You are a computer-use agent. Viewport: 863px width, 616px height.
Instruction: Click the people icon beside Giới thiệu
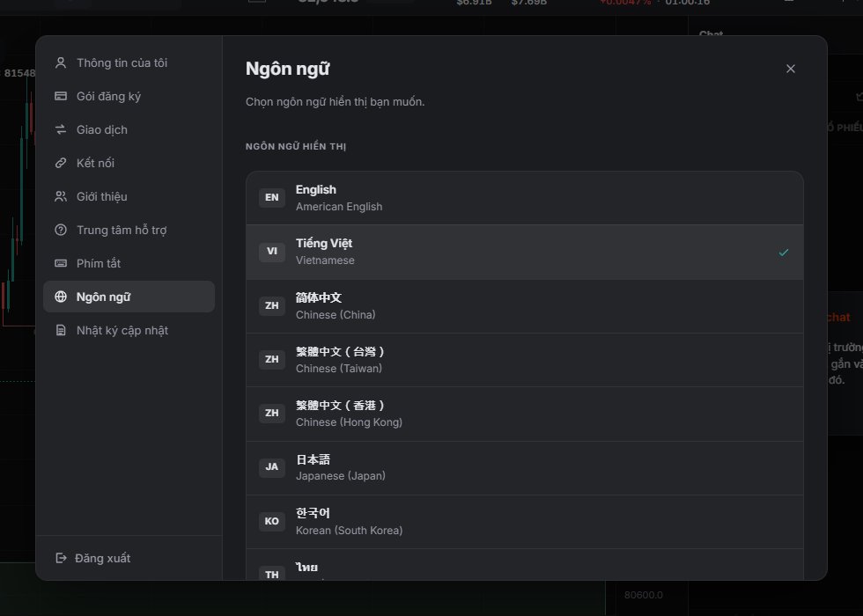tap(61, 196)
